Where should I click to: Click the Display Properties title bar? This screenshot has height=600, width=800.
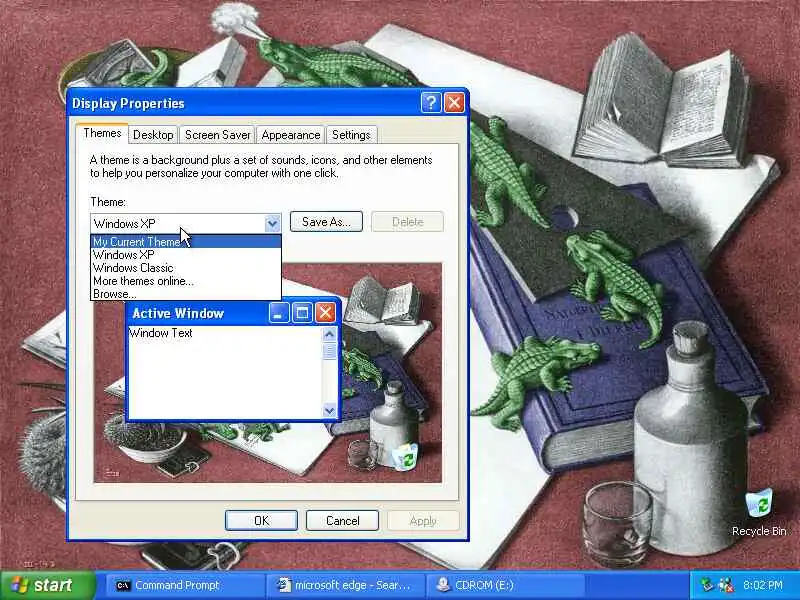(245, 103)
